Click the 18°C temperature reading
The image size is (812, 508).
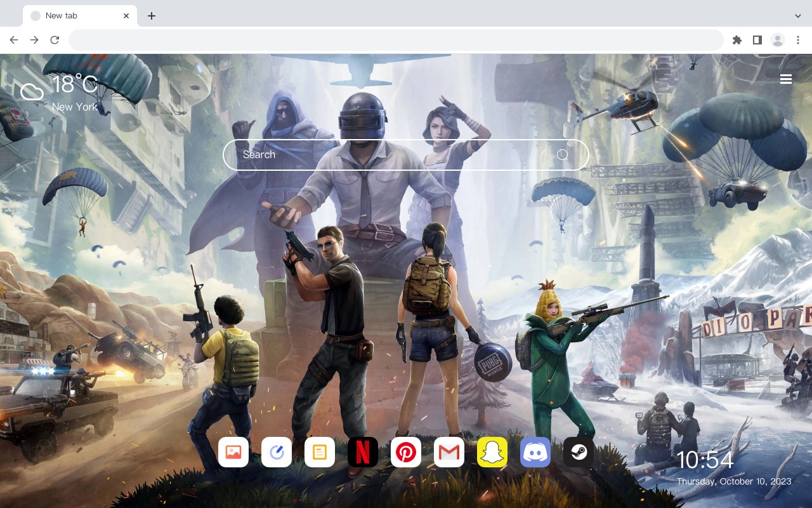[x=75, y=84]
